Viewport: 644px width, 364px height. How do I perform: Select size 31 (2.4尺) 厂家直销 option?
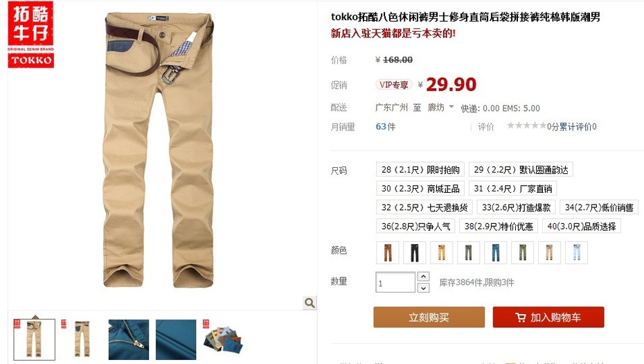click(x=512, y=189)
